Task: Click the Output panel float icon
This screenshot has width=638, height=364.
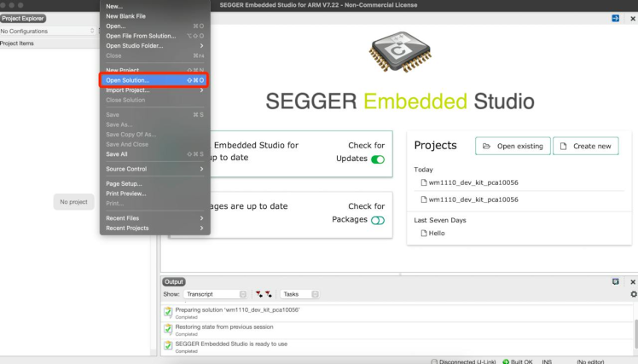Action: [615, 282]
